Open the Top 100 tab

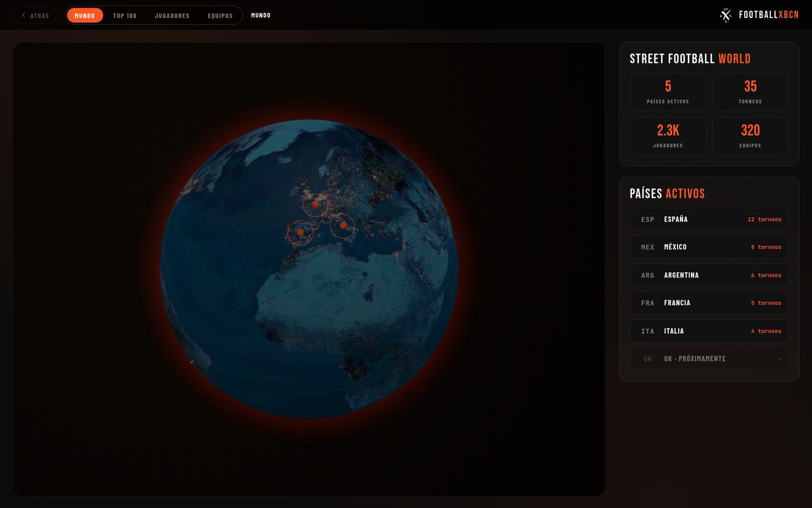coord(125,16)
